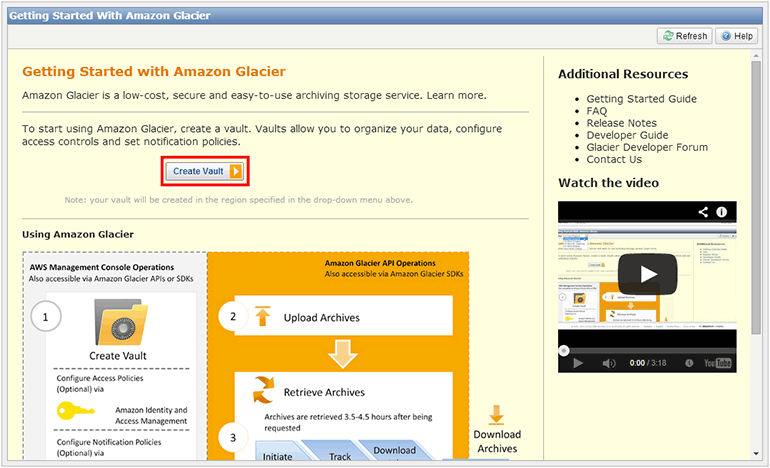Click the video share icon
Screen dimensions: 770x468
[704, 212]
